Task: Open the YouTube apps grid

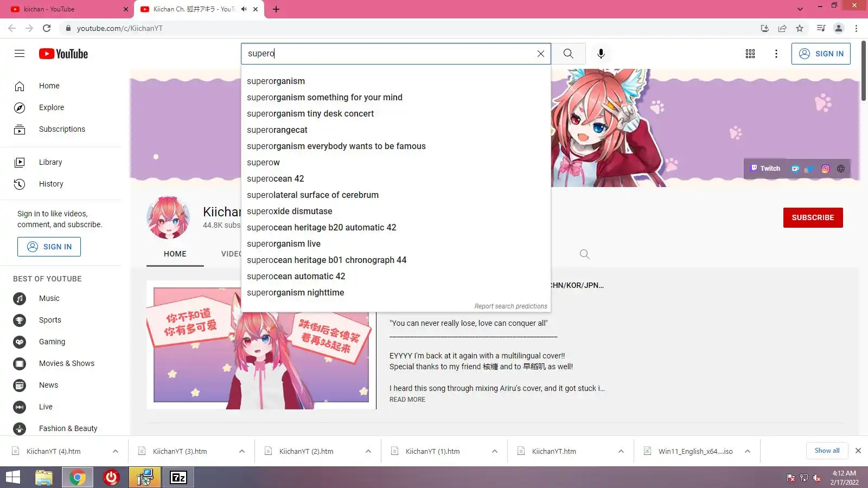Action: click(x=750, y=54)
